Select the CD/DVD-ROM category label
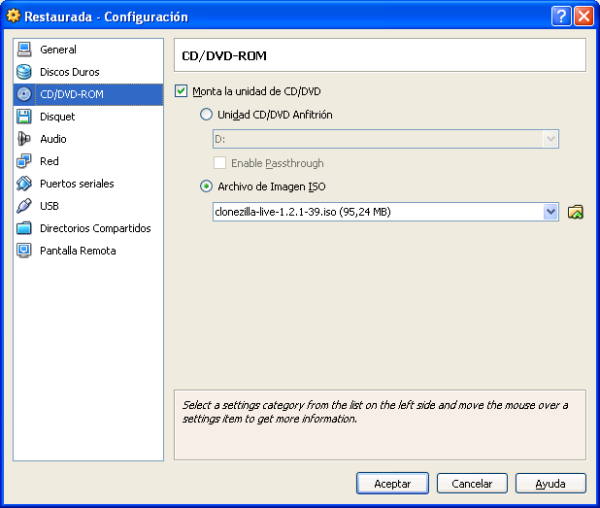600x508 pixels. pyautogui.click(x=71, y=95)
